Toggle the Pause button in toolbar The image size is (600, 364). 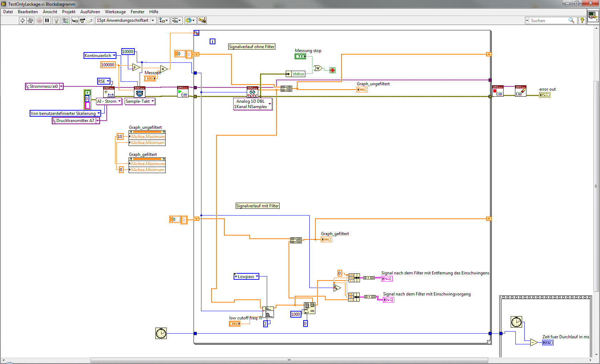pyautogui.click(x=47, y=21)
